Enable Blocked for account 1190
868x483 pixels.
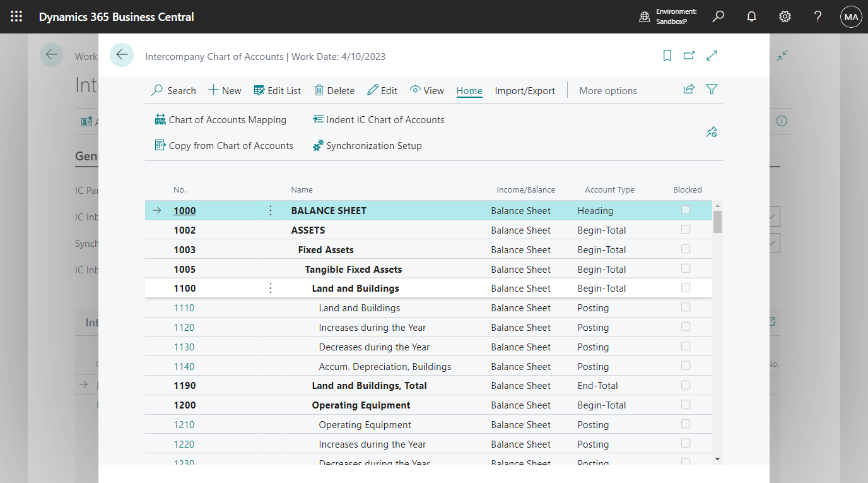686,385
